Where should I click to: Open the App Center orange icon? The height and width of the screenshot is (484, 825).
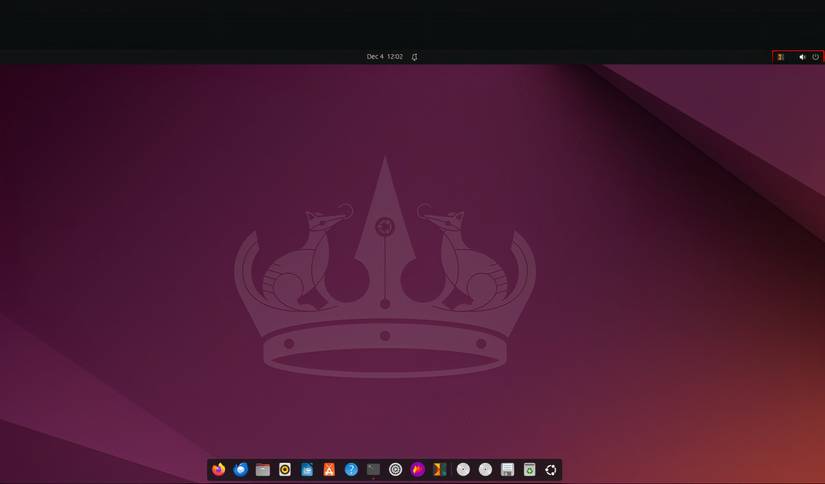329,469
